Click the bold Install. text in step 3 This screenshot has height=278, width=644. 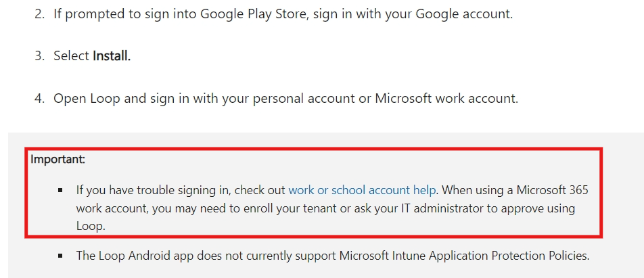click(x=112, y=56)
